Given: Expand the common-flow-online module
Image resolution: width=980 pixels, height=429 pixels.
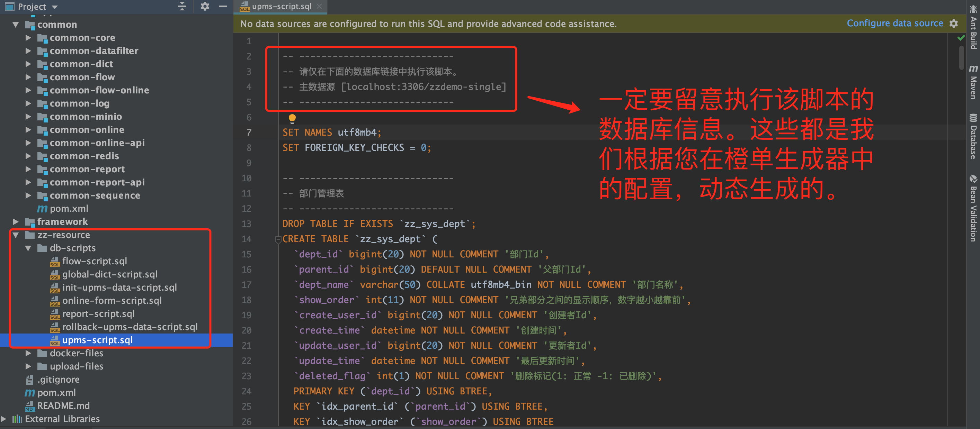Looking at the screenshot, I should tap(28, 90).
